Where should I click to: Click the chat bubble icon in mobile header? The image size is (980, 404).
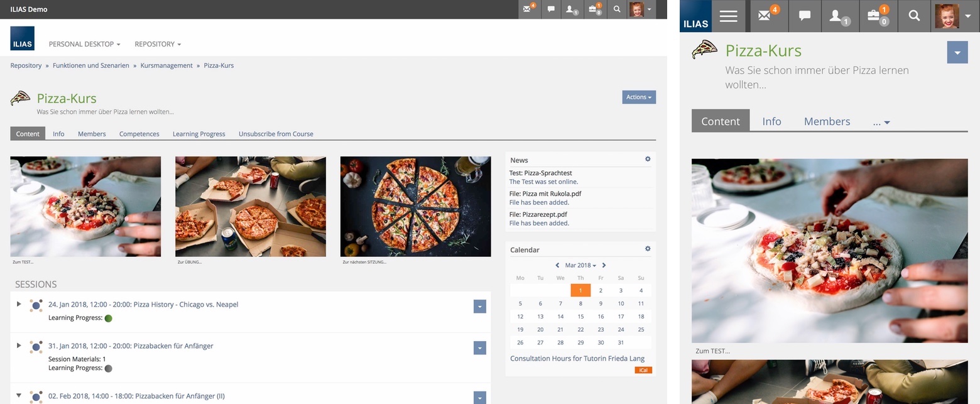804,16
